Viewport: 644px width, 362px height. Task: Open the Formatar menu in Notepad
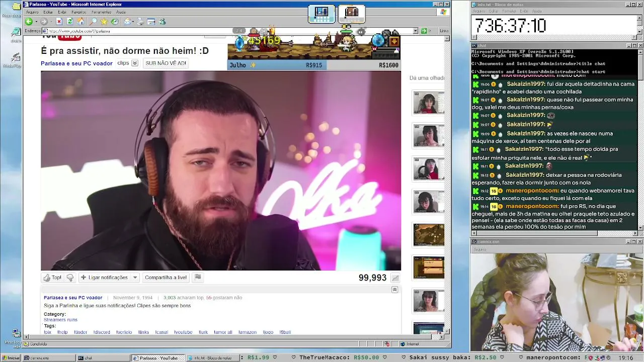tap(509, 11)
